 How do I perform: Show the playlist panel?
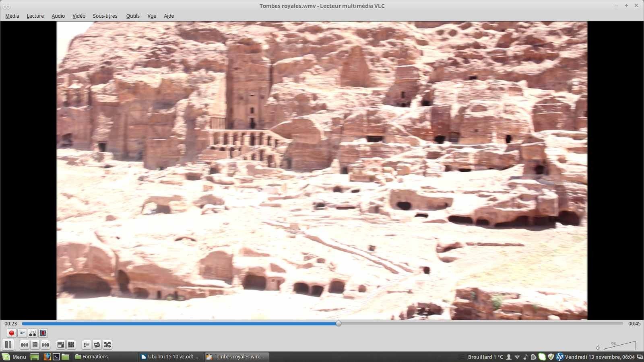point(87,345)
